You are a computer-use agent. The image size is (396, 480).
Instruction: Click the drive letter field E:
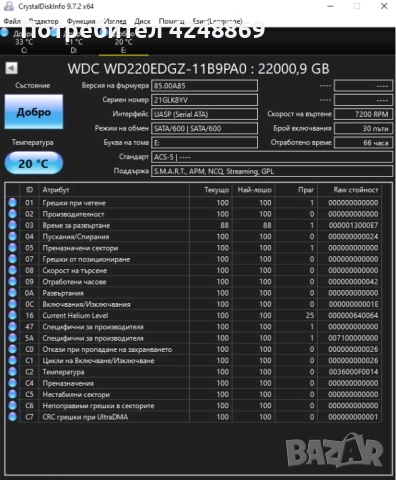(204, 143)
